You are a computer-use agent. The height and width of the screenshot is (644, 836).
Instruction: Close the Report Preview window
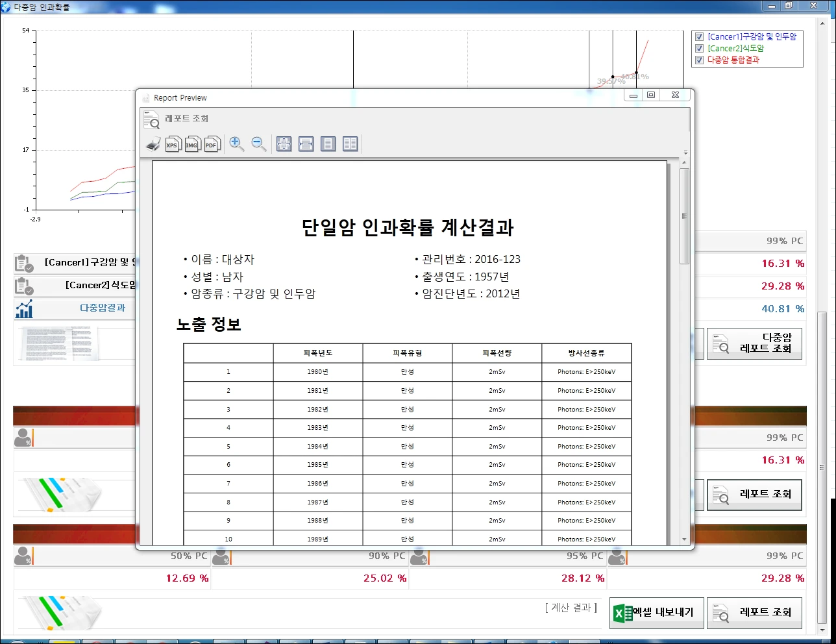tap(675, 95)
